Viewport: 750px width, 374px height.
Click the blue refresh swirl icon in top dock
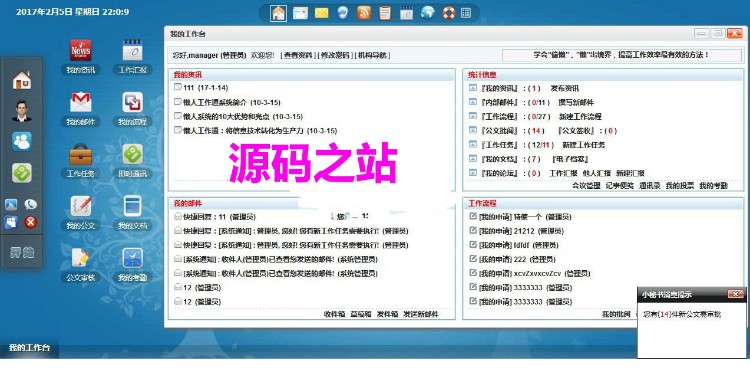pyautogui.click(x=342, y=13)
